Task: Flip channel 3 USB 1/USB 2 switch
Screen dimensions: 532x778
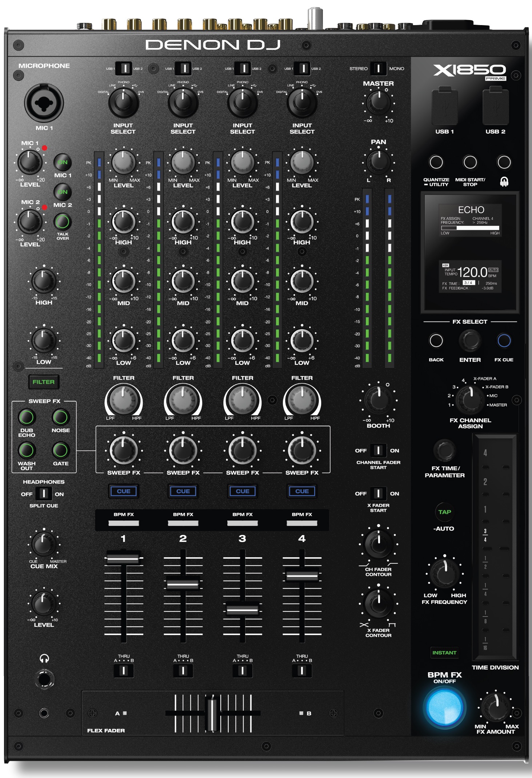Action: (243, 68)
